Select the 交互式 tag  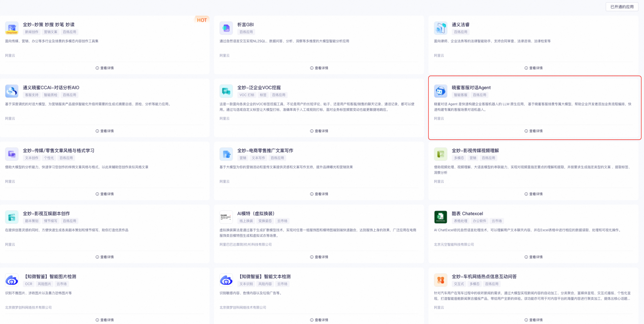[x=459, y=284]
